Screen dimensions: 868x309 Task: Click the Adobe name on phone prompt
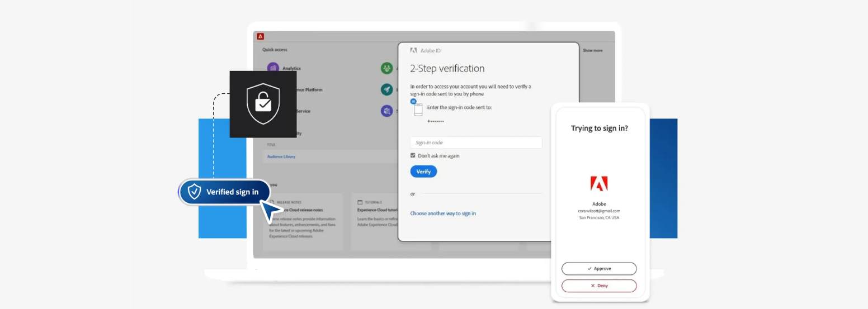599,204
